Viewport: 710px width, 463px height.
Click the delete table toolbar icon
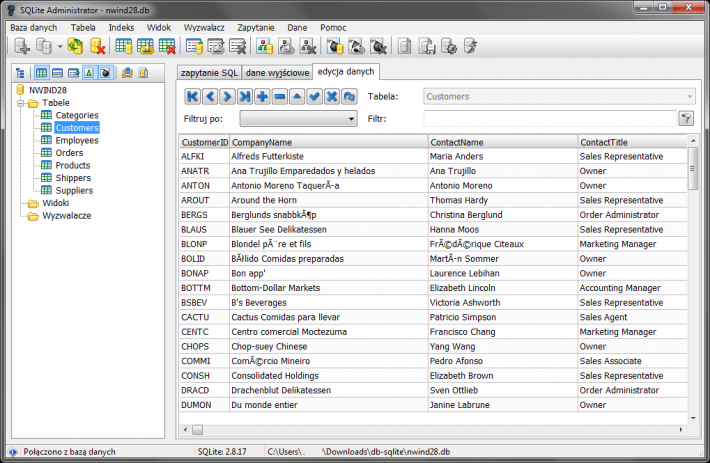(x=167, y=46)
